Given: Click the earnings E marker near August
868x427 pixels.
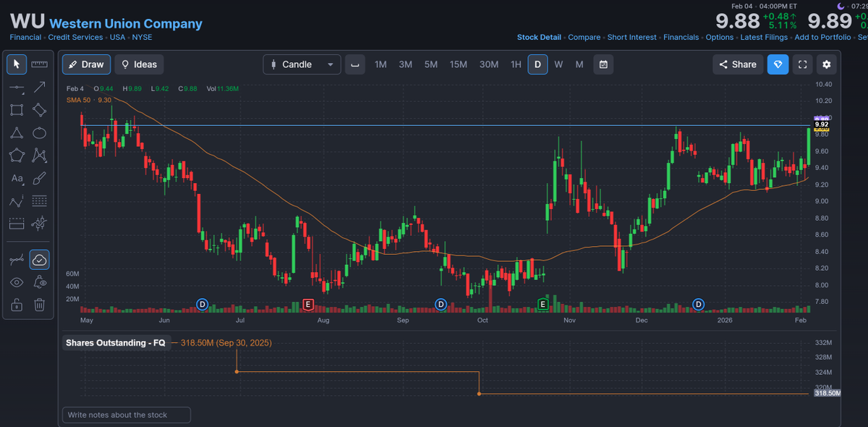Looking at the screenshot, I should pos(308,304).
